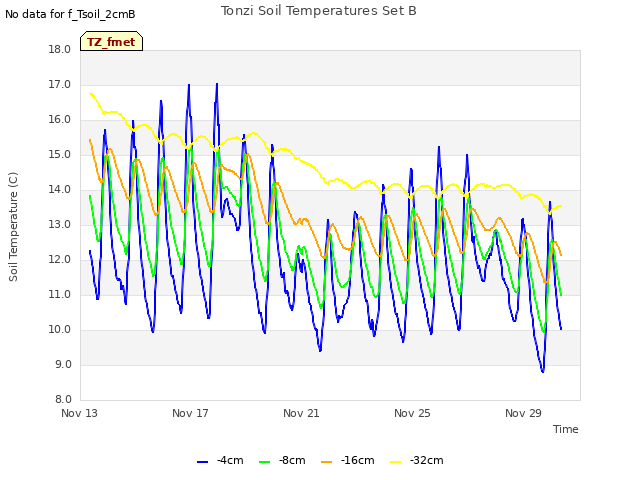Click the 17.0 y-axis tick label

pyautogui.click(x=60, y=85)
